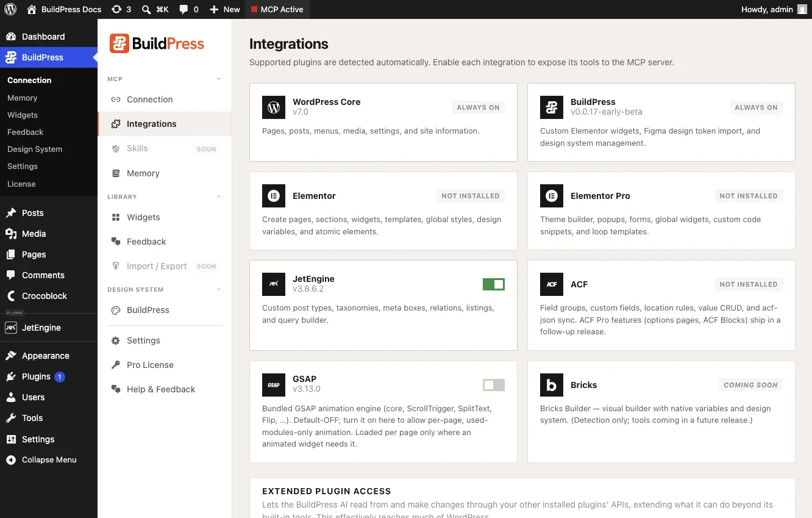This screenshot has height=518, width=812.
Task: Click the WordPress Core card icon
Action: 274,107
